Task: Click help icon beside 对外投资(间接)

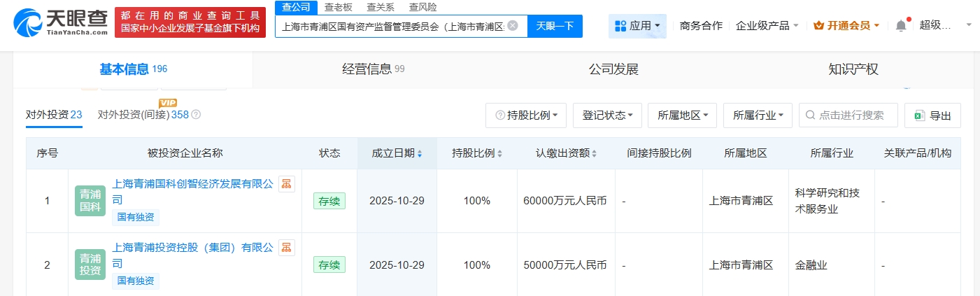Action: click(196, 115)
